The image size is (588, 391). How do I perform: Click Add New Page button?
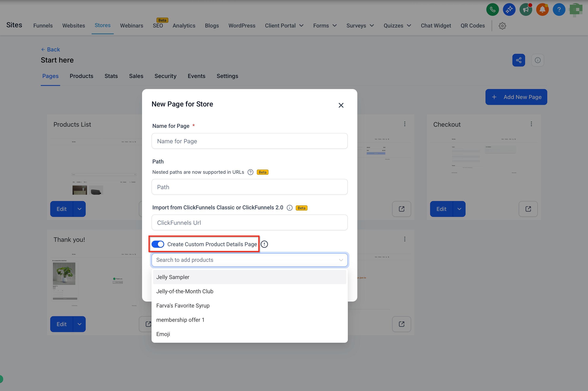(x=516, y=97)
